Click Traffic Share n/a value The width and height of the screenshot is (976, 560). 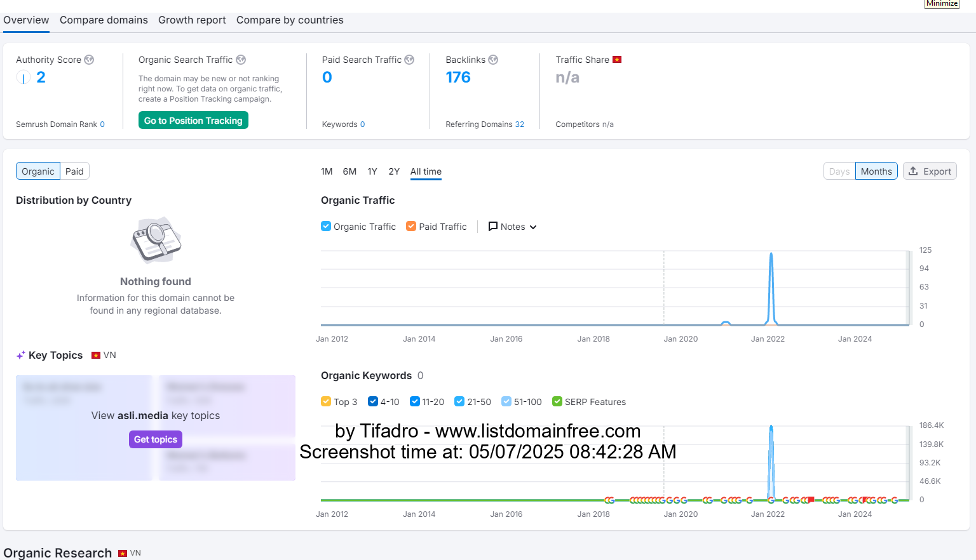(567, 77)
